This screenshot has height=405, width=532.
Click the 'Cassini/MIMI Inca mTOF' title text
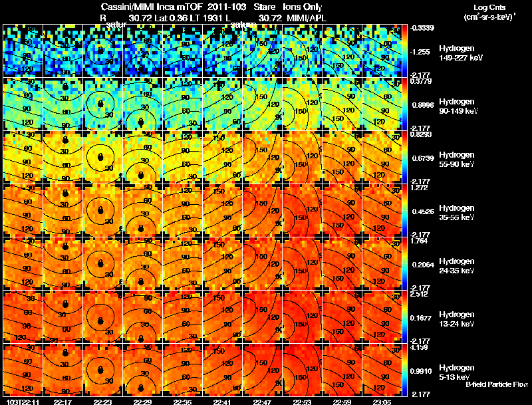tap(152, 7)
